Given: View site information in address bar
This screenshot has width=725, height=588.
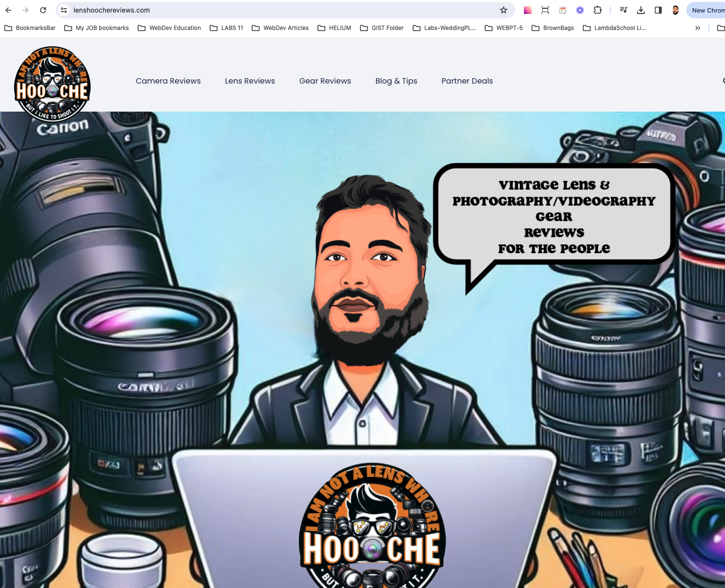Looking at the screenshot, I should 64,10.
